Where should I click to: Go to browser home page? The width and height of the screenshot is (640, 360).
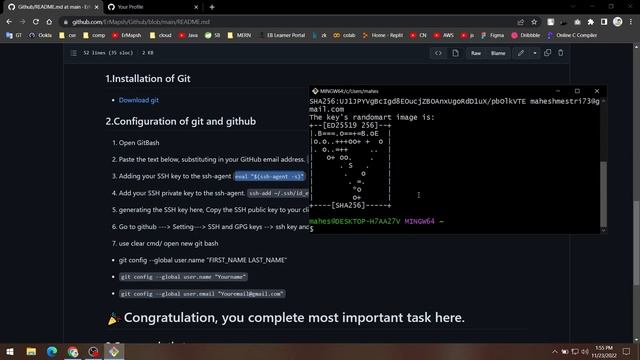pyautogui.click(x=49, y=22)
